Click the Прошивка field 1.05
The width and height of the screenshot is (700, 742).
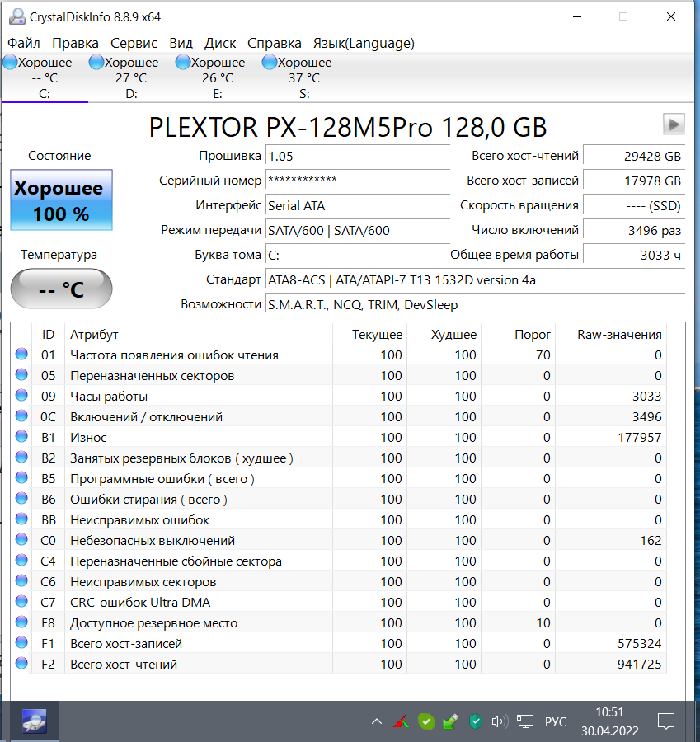point(357,156)
